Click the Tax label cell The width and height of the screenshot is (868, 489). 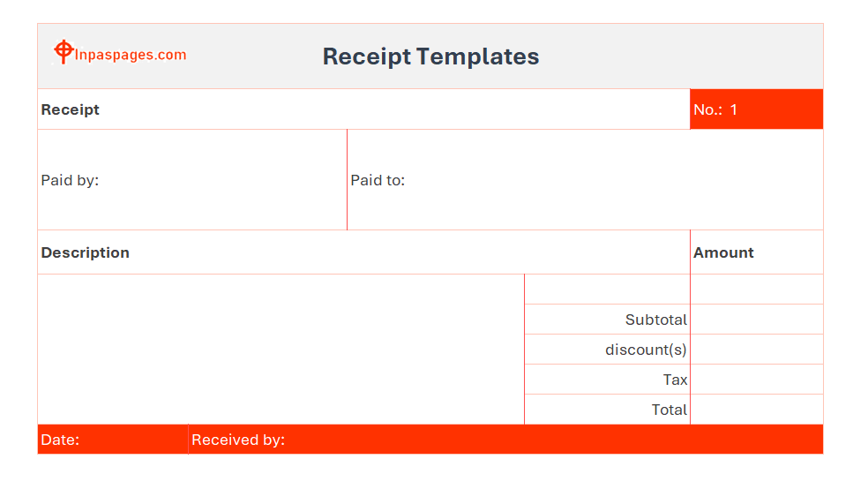(x=607, y=380)
